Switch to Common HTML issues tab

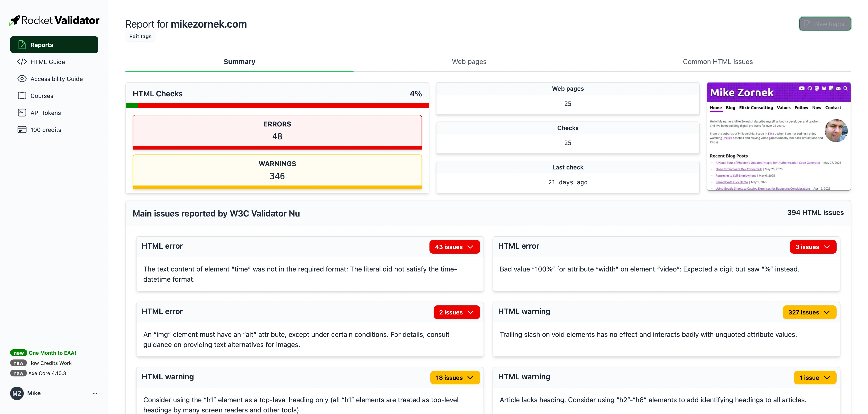coord(717,62)
